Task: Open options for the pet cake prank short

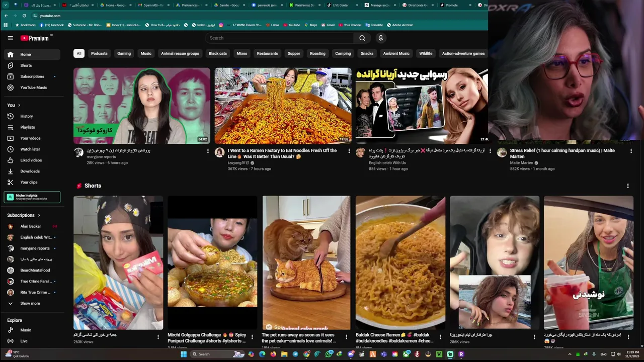Action: [x=346, y=337]
